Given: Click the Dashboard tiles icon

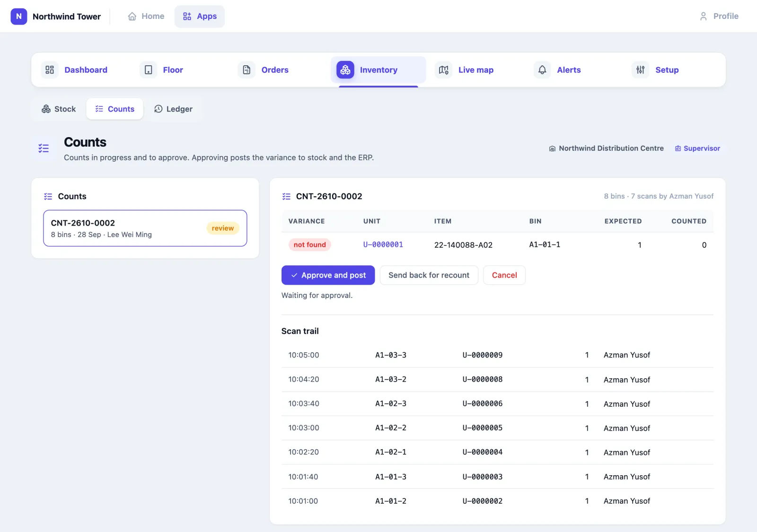Looking at the screenshot, I should tap(50, 70).
